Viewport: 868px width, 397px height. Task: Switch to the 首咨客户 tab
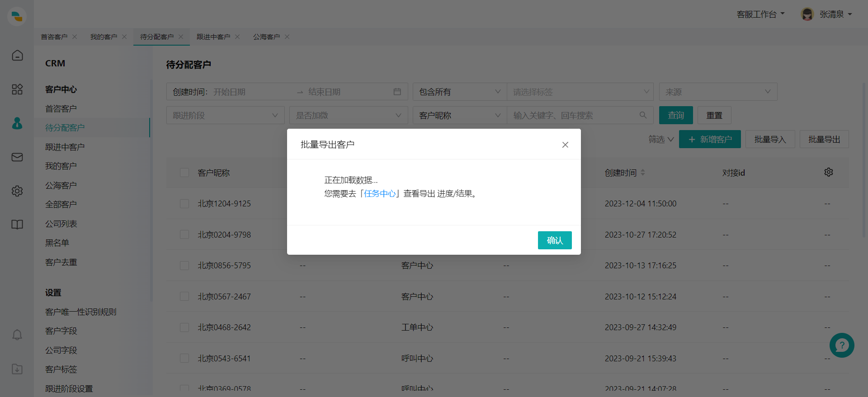click(54, 37)
